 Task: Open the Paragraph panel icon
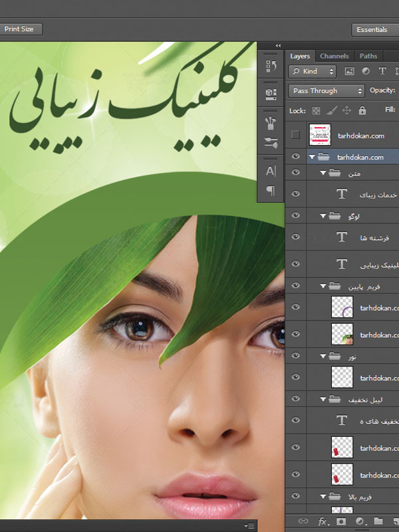point(271,190)
